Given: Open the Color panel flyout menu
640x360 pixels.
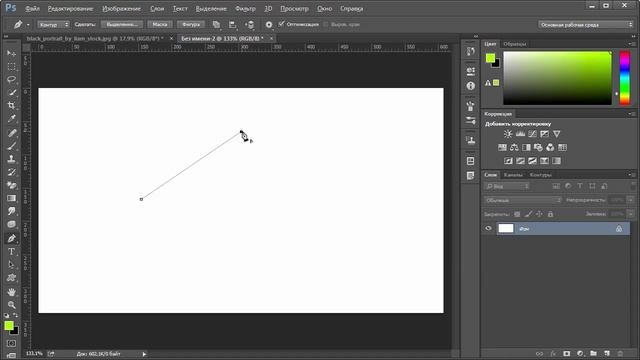Looking at the screenshot, I should click(x=631, y=44).
